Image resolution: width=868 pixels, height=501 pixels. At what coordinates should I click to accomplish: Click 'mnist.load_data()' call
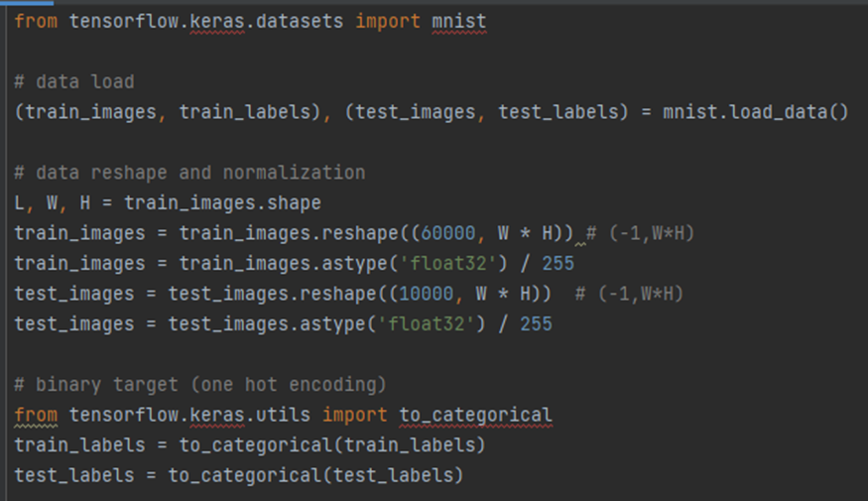pos(756,112)
